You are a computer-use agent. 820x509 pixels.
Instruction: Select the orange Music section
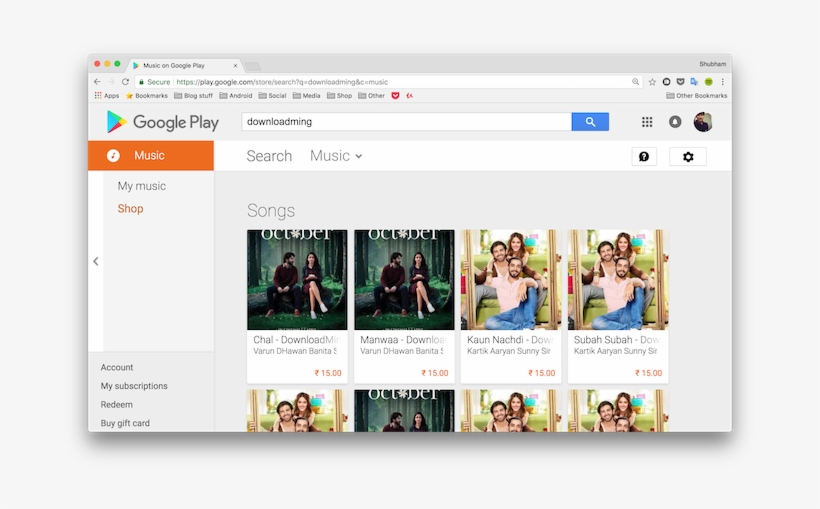click(x=151, y=155)
